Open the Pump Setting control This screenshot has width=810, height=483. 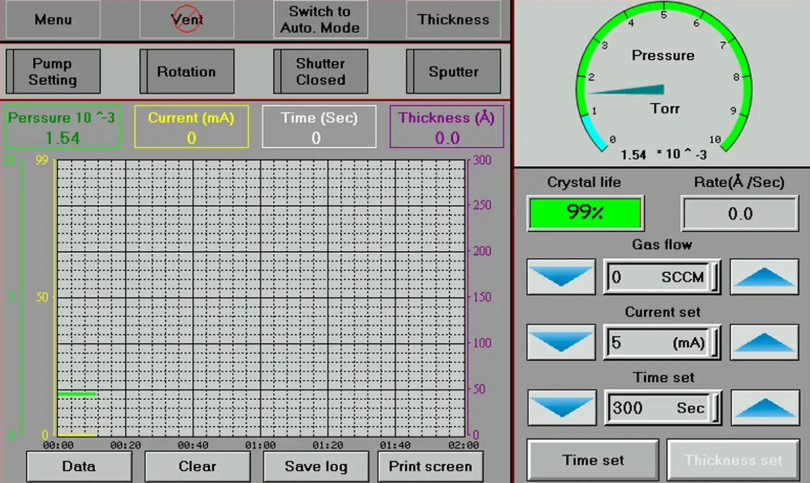coord(53,71)
